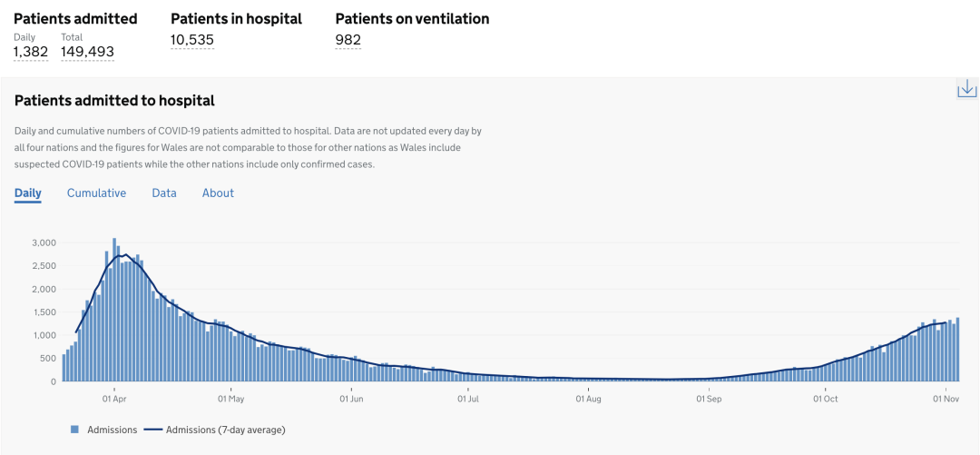The width and height of the screenshot is (980, 455).
Task: Open the Cumulative tab
Action: coord(96,193)
